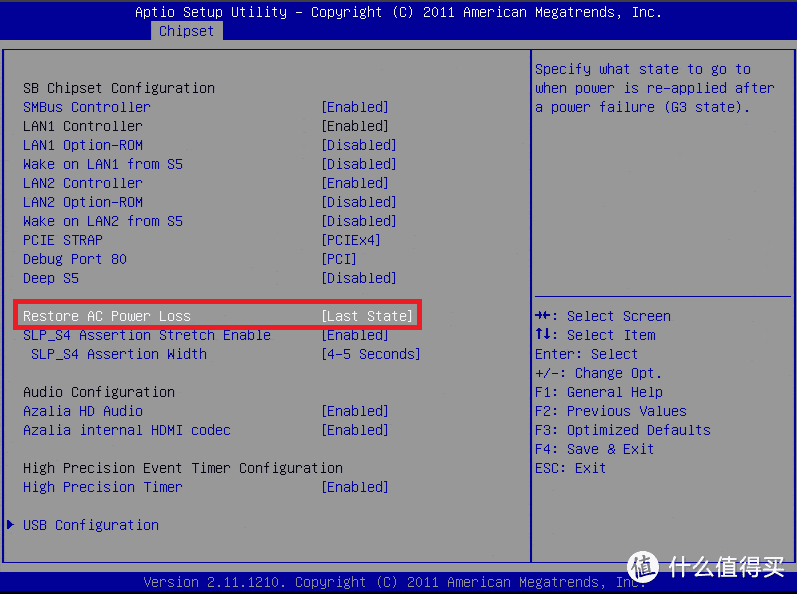This screenshot has width=797, height=594.
Task: Click the power failure help description
Action: (x=655, y=88)
